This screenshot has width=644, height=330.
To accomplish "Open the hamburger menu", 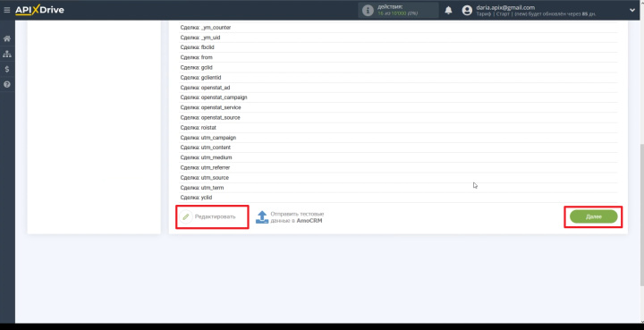I will click(x=7, y=10).
